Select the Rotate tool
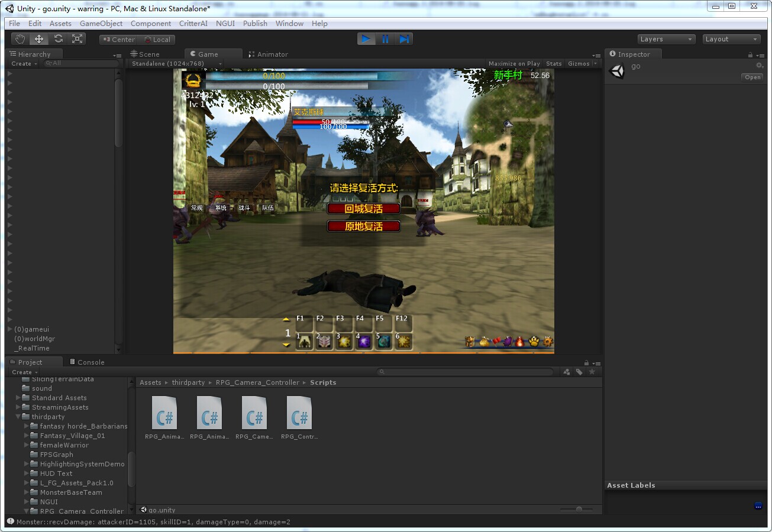This screenshot has width=772, height=532. pos(58,39)
